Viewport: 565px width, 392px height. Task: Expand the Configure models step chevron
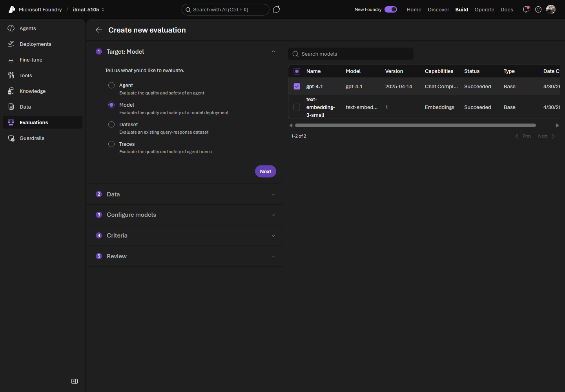click(x=273, y=215)
